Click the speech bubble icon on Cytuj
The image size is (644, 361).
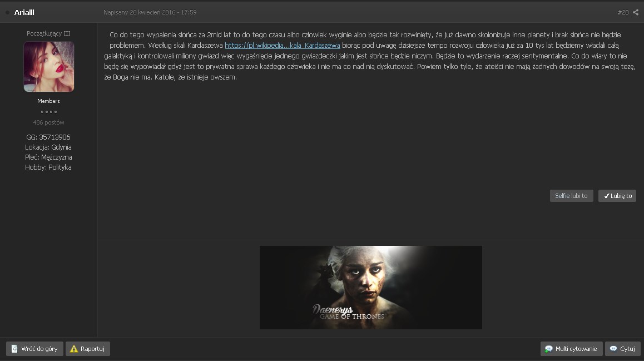pos(613,349)
